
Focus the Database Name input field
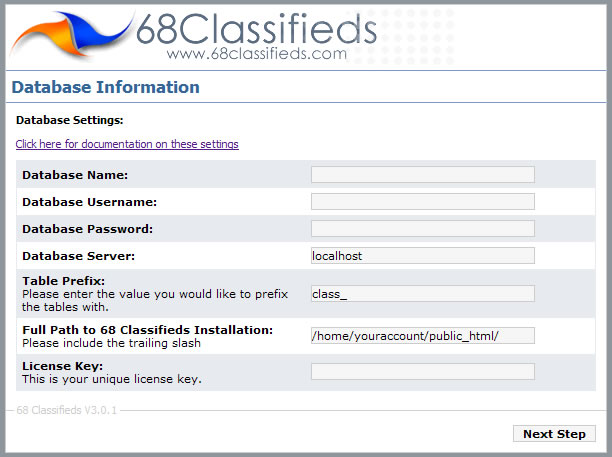pos(422,174)
